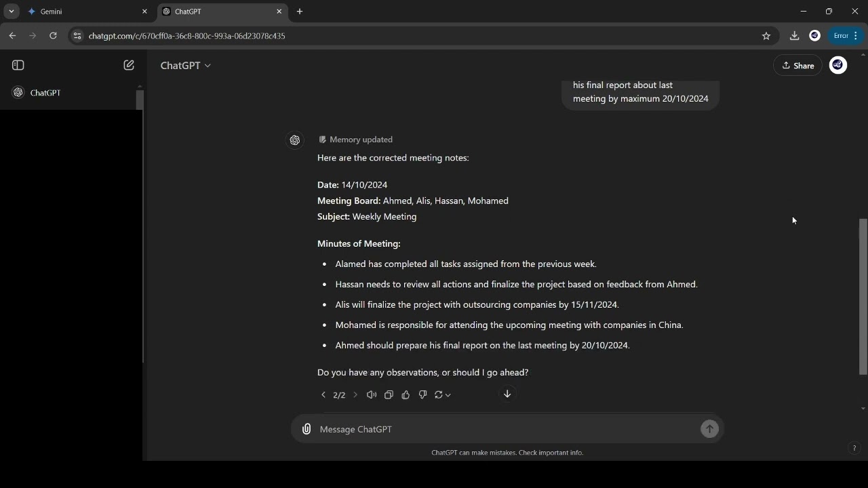Click the Read aloud speaker icon
Screen dimensions: 868x488
pyautogui.click(x=372, y=394)
